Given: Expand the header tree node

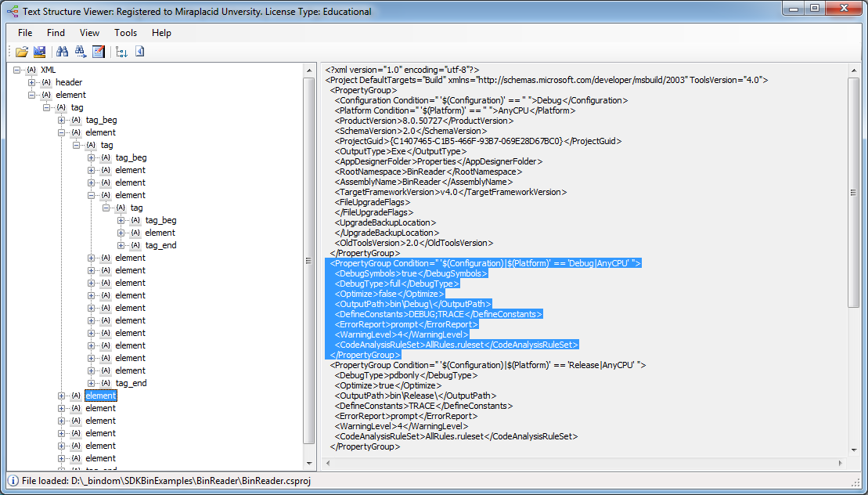Looking at the screenshot, I should click(x=32, y=82).
